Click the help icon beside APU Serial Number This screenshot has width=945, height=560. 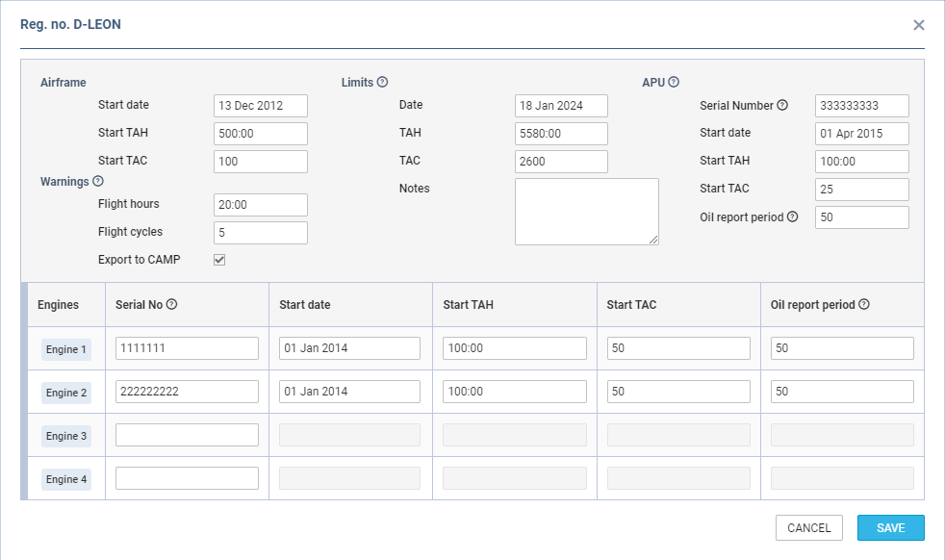(x=782, y=105)
